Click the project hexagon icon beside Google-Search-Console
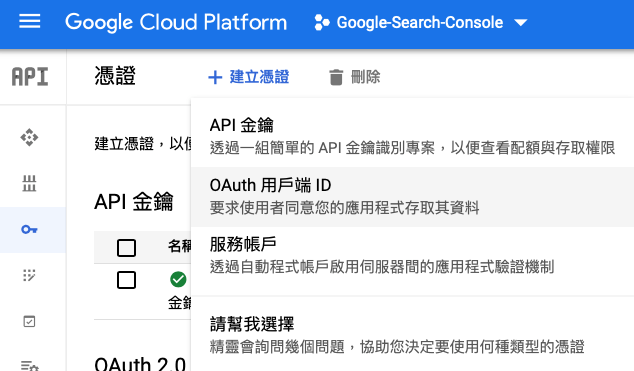This screenshot has height=371, width=634. (322, 22)
